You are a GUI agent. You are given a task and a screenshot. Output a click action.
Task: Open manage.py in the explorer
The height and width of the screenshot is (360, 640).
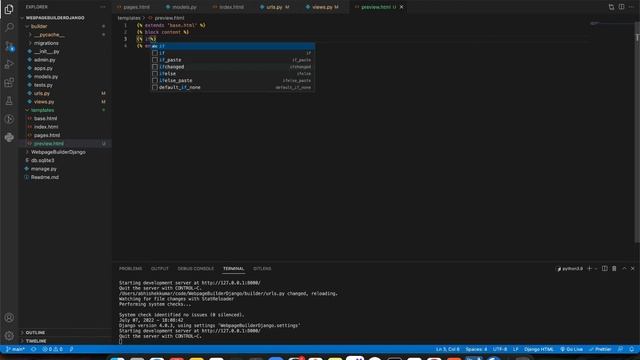click(44, 169)
